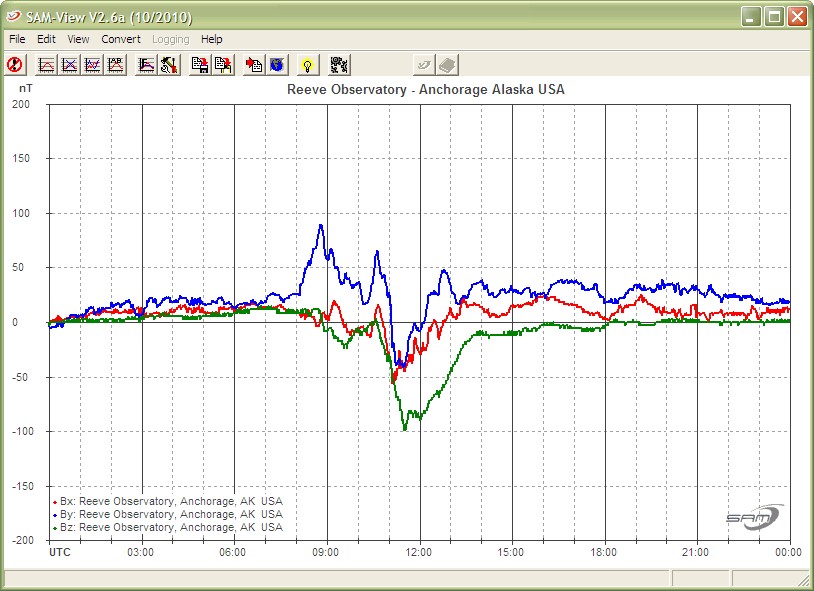The image size is (814, 591).
Task: Click the window resize grip in the status bar
Action: coord(805,579)
